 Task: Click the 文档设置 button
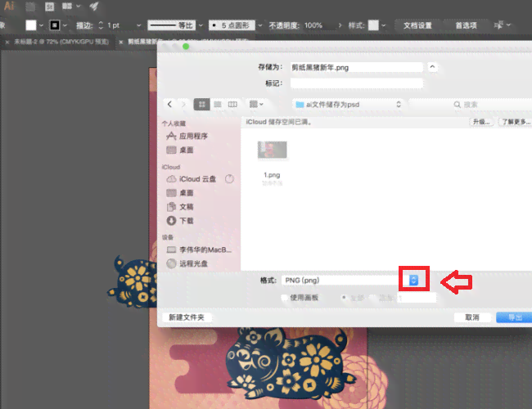pos(417,25)
